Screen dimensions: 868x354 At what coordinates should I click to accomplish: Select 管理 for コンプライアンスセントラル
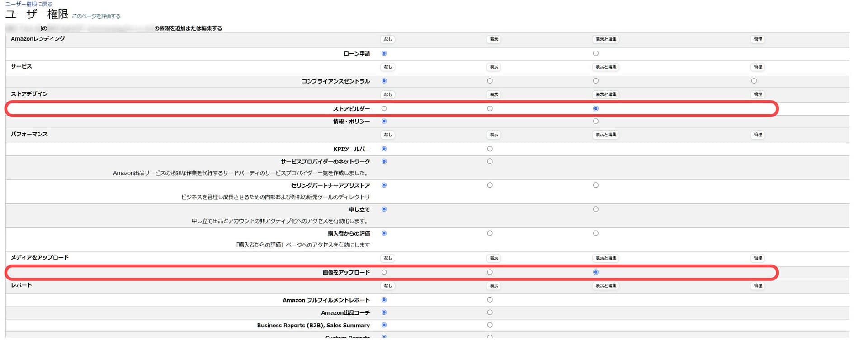click(754, 81)
